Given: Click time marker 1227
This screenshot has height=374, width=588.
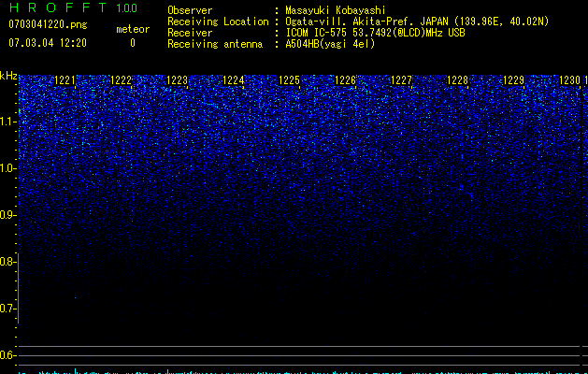Looking at the screenshot, I should point(401,80).
